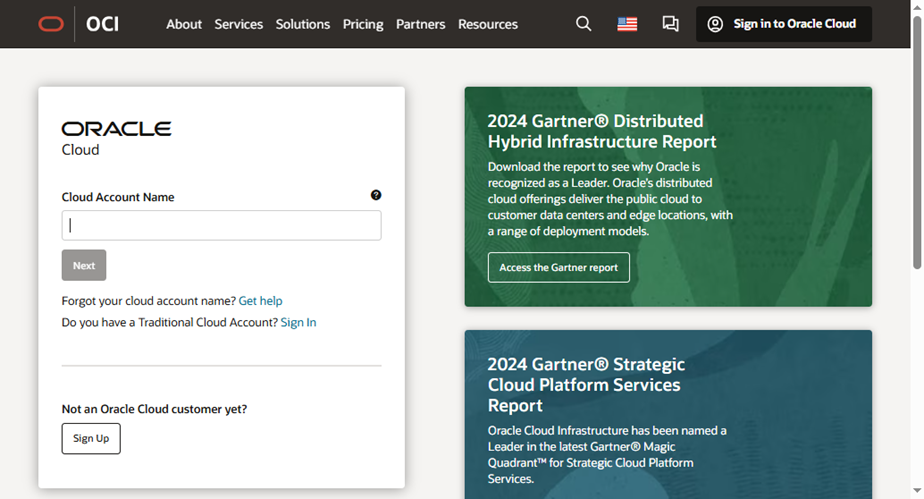
Task: Open the Resources menu
Action: pyautogui.click(x=488, y=24)
